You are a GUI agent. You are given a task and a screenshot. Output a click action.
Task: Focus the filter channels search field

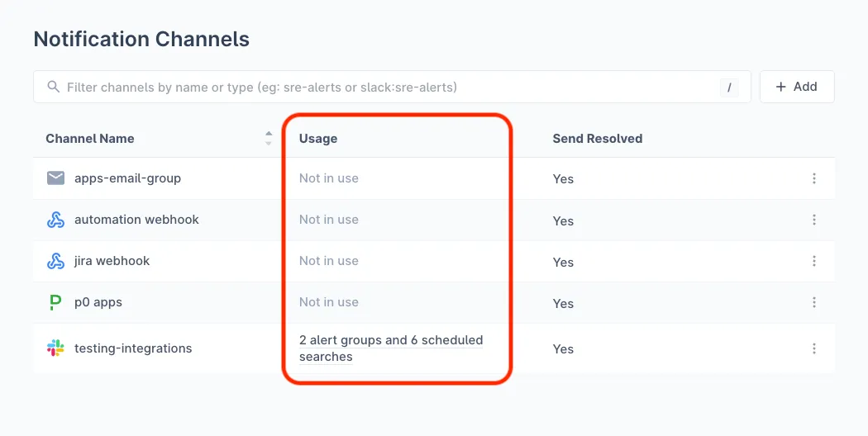[x=380, y=87]
